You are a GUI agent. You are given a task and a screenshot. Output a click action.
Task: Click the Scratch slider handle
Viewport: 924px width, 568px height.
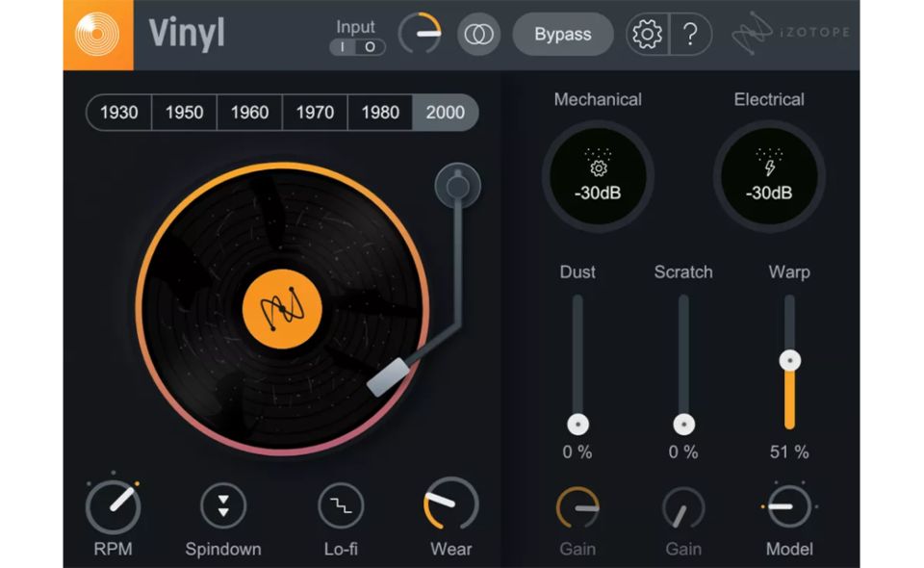tap(683, 424)
